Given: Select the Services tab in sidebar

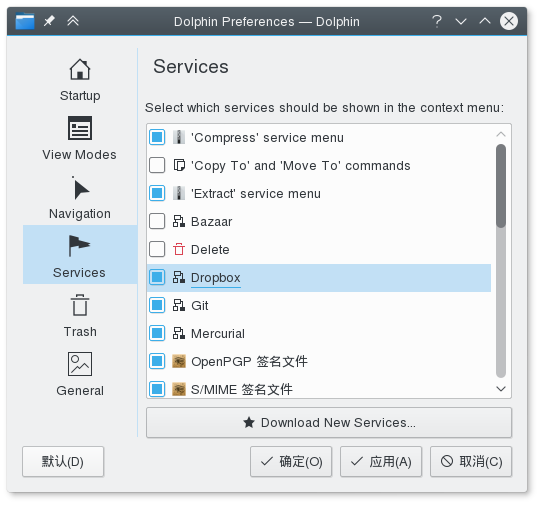Looking at the screenshot, I should point(80,255).
